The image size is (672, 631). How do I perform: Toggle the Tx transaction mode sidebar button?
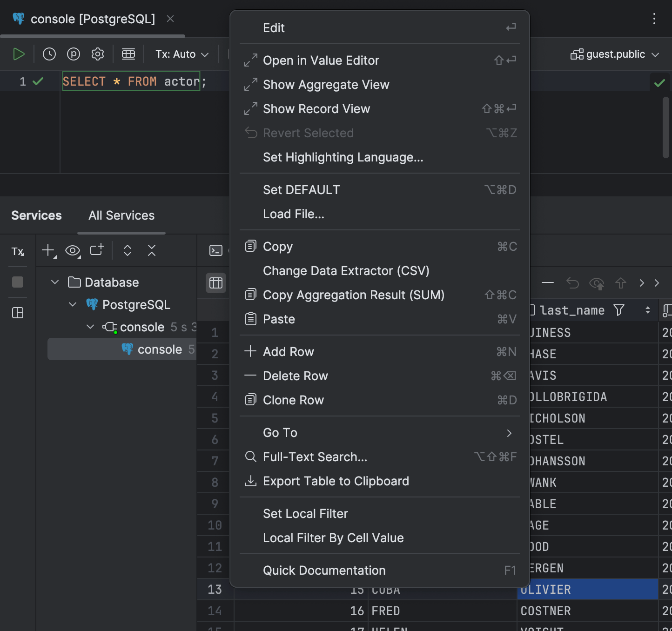click(18, 252)
